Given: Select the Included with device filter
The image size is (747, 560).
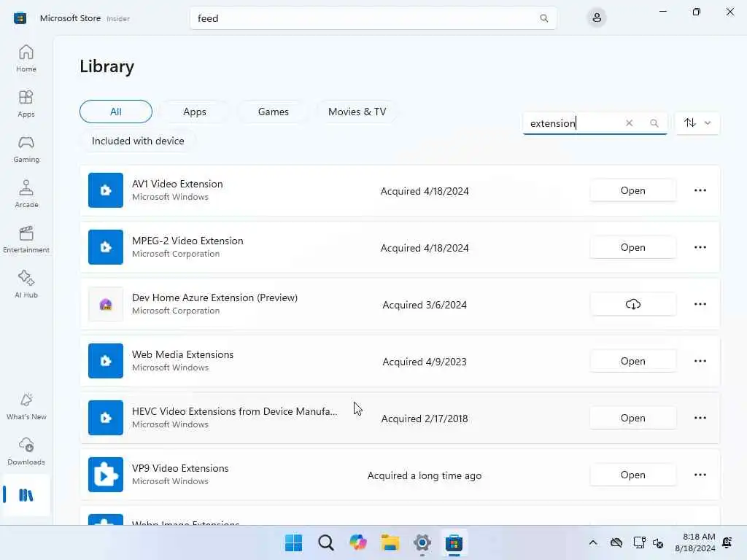Looking at the screenshot, I should click(138, 141).
